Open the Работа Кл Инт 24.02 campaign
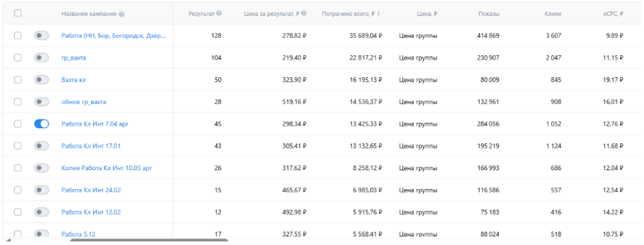Image resolution: width=644 pixels, height=245 pixels. click(91, 190)
